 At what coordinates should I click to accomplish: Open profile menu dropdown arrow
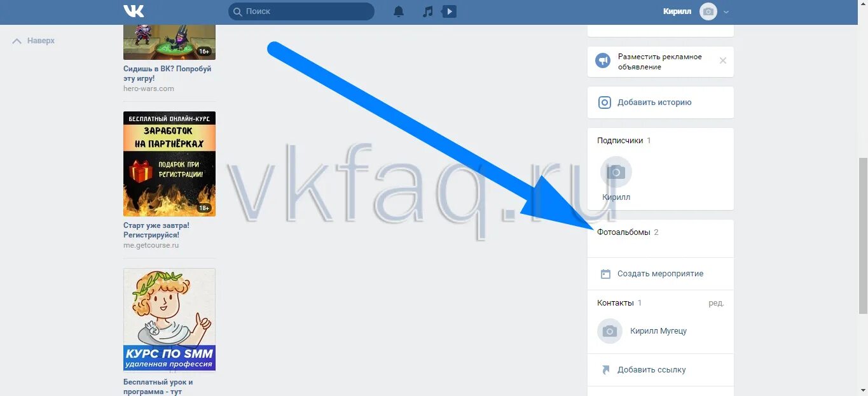tap(726, 12)
